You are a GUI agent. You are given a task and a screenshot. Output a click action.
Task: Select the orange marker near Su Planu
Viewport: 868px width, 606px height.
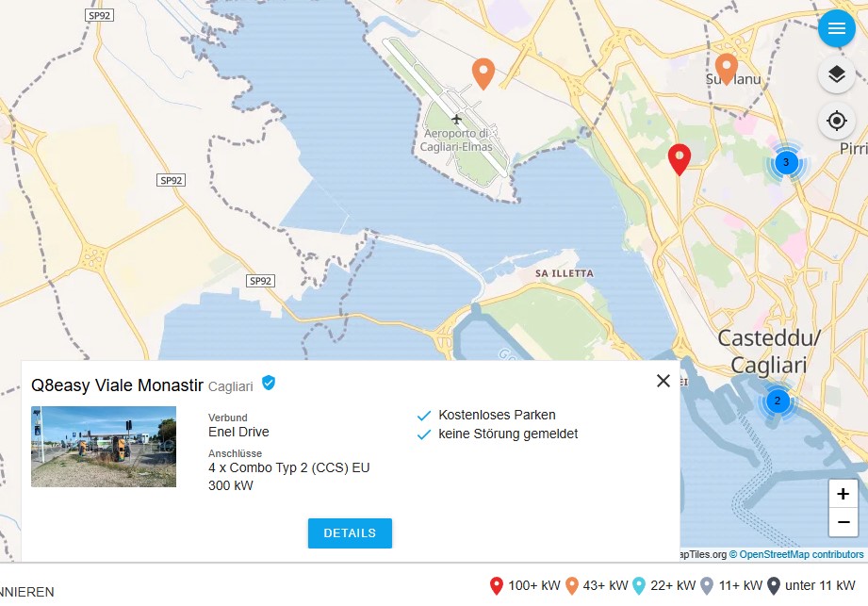725,67
